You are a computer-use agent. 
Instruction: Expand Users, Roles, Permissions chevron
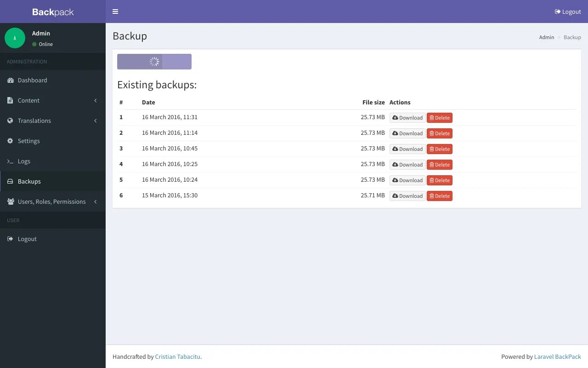pos(95,201)
